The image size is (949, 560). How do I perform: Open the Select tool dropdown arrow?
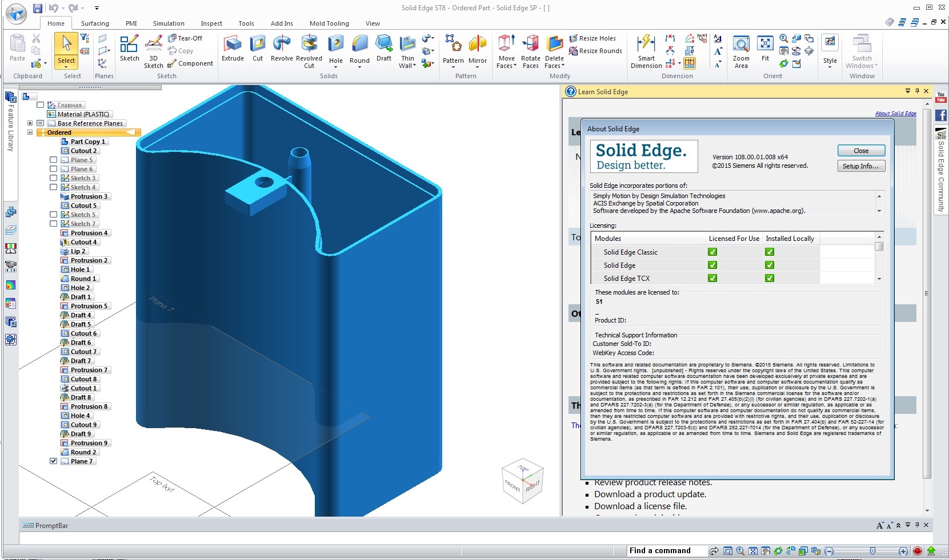click(66, 67)
